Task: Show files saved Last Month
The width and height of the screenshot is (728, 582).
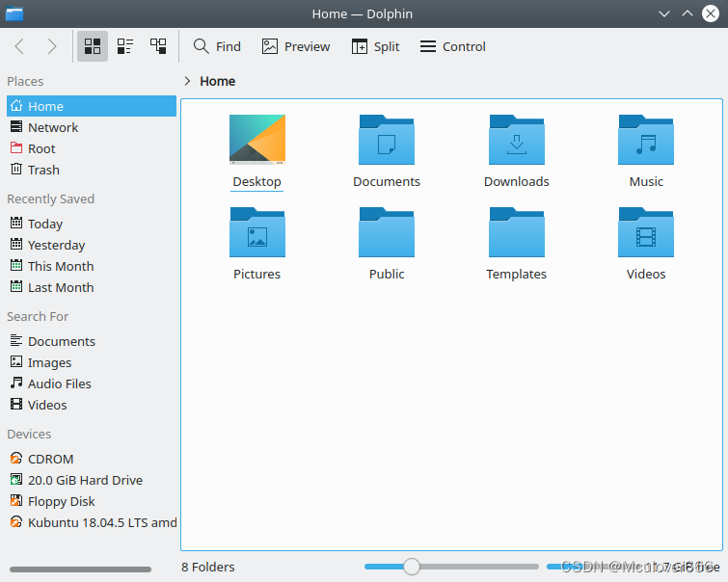Action: [92, 288]
